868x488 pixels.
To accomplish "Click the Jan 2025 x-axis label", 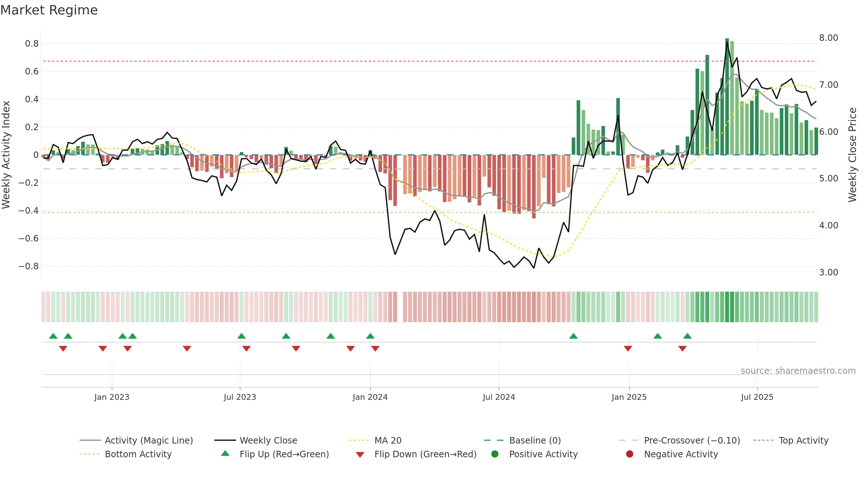I will click(x=629, y=397).
